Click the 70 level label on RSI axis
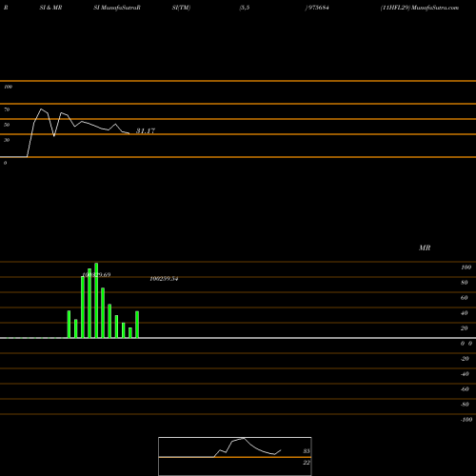The width and height of the screenshot is (476, 476). (x=7, y=109)
